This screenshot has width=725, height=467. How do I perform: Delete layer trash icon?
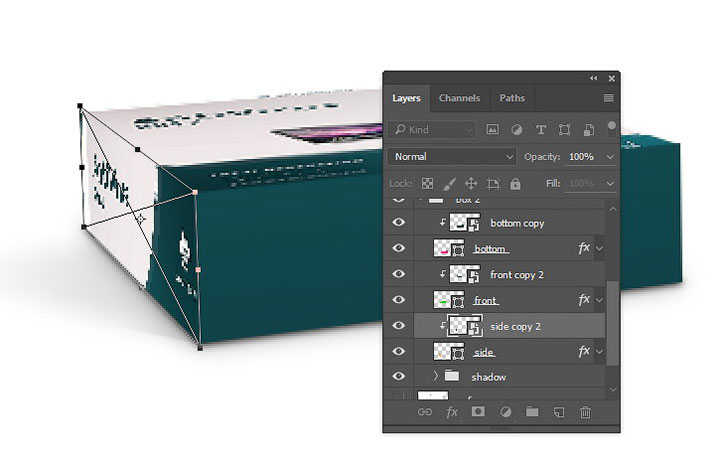(585, 412)
